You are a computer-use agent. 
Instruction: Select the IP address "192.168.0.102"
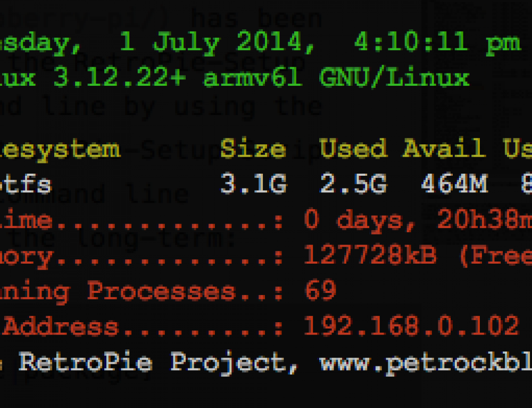click(411, 327)
